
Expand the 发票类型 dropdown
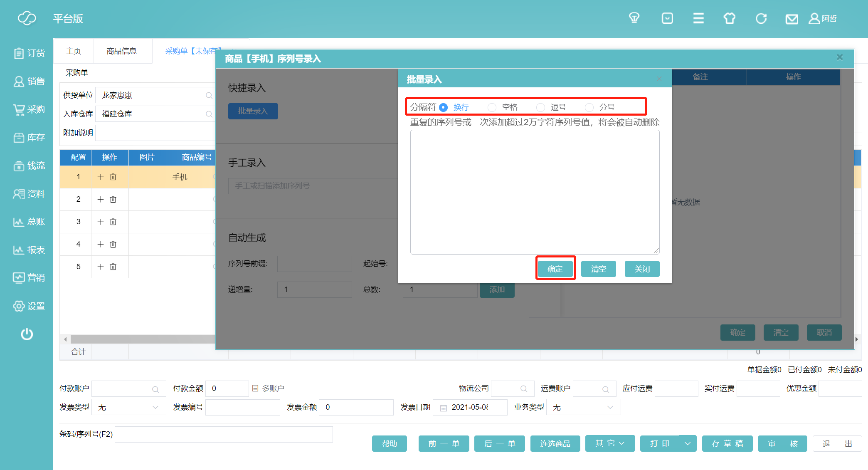click(x=128, y=407)
